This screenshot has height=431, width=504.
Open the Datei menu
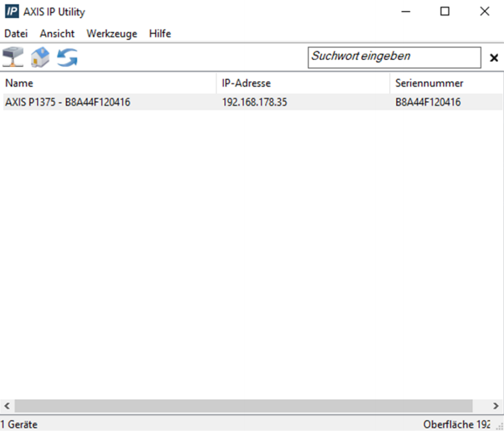click(16, 34)
